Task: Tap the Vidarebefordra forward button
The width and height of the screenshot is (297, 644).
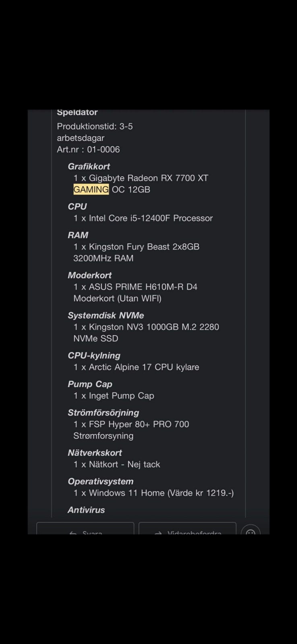Action: tap(188, 528)
